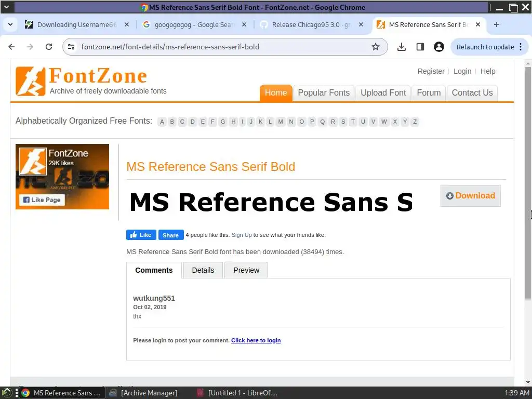The height and width of the screenshot is (399, 532).
Task: Browse fonts starting with letter M
Action: tap(281, 122)
